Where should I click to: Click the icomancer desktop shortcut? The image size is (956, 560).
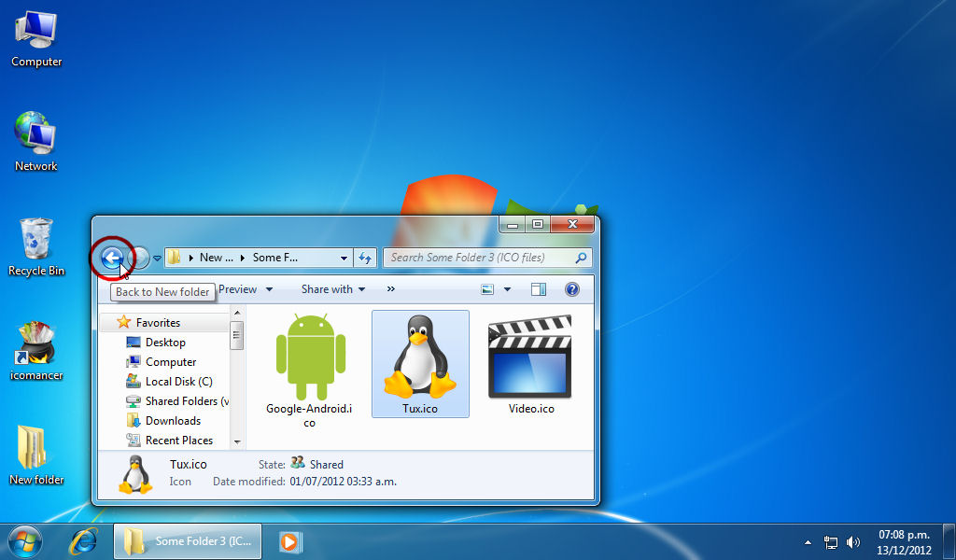(x=36, y=352)
